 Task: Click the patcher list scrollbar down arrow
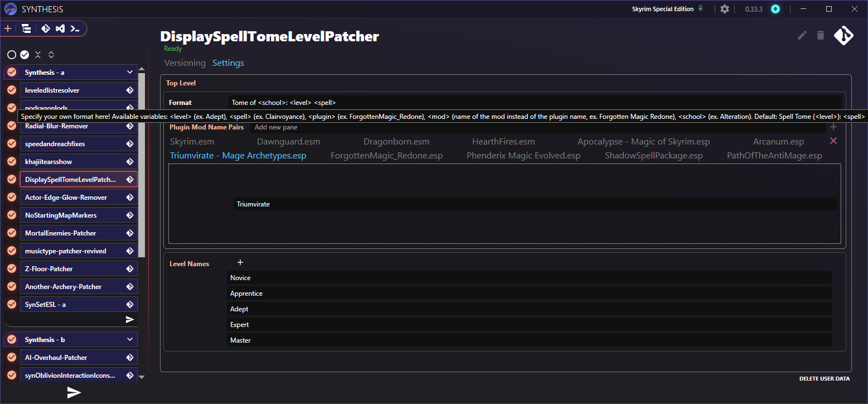142,377
